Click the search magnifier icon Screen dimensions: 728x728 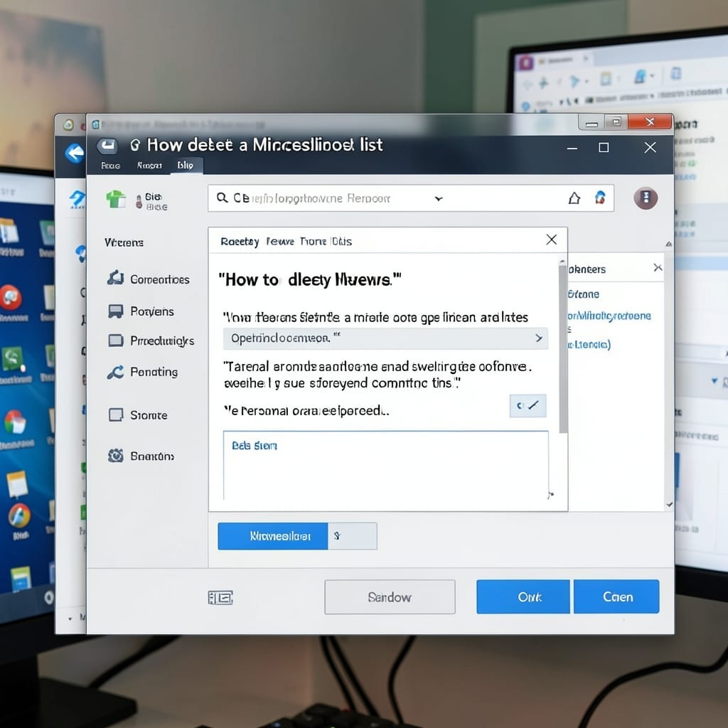[x=222, y=198]
